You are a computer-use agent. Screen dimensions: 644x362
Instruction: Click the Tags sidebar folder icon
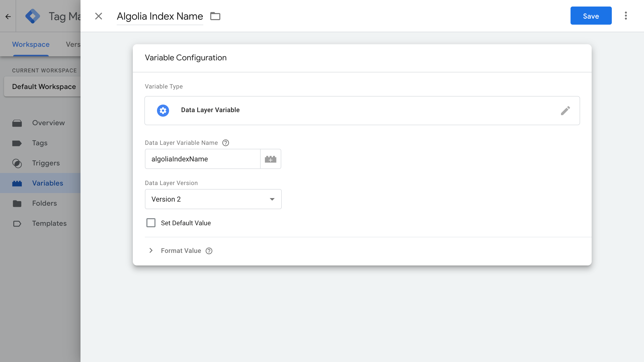click(x=17, y=143)
